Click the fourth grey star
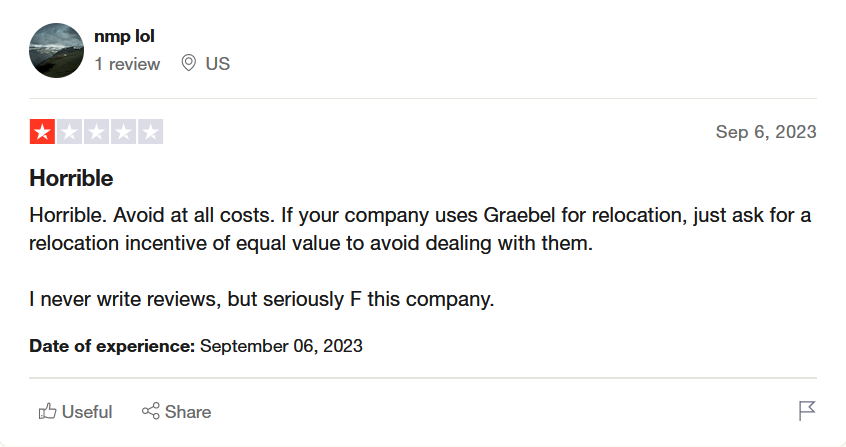The width and height of the screenshot is (846, 447). coord(124,132)
